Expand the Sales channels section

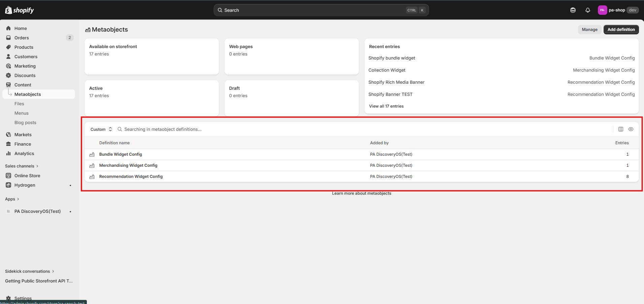pos(22,166)
